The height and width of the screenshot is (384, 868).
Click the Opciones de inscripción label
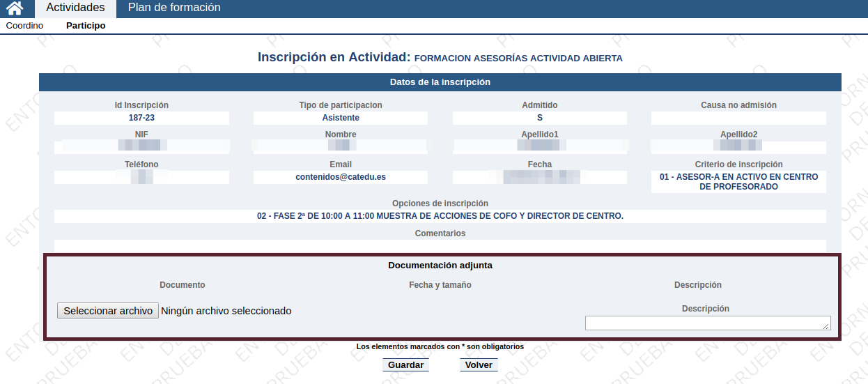[440, 203]
